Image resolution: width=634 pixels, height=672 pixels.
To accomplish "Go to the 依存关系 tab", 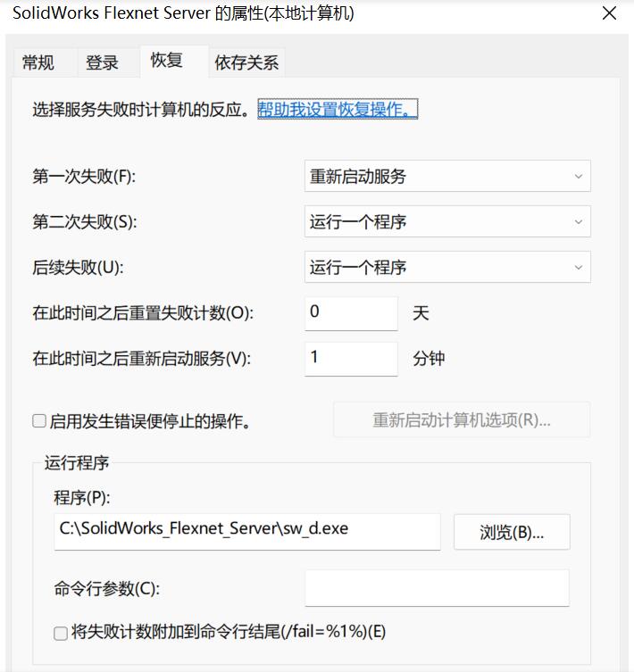I will pos(246,62).
